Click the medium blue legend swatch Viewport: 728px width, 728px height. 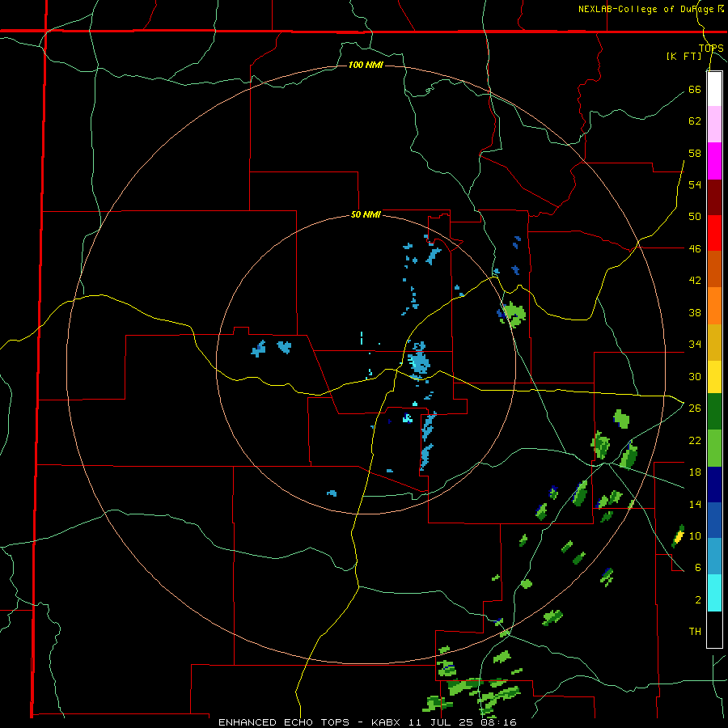click(x=714, y=520)
